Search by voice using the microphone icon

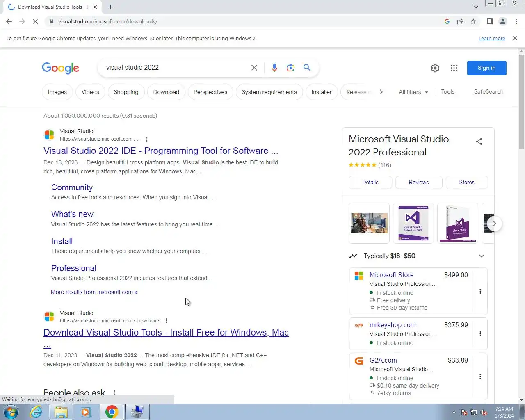tap(274, 68)
